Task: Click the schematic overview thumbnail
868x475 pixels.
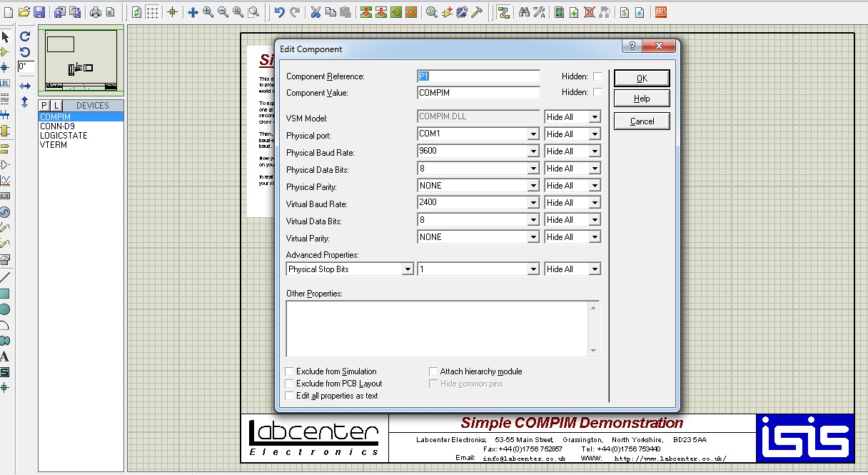Action: click(x=81, y=60)
